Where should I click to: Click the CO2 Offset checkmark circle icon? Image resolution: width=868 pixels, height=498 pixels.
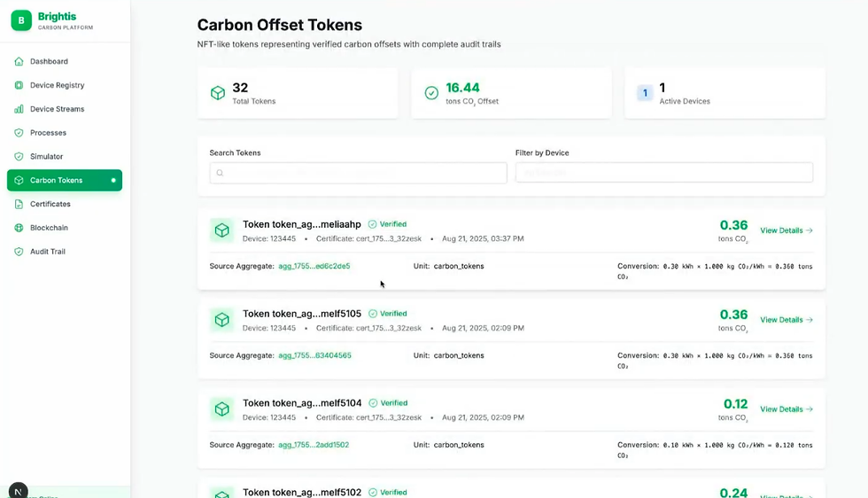click(x=432, y=93)
